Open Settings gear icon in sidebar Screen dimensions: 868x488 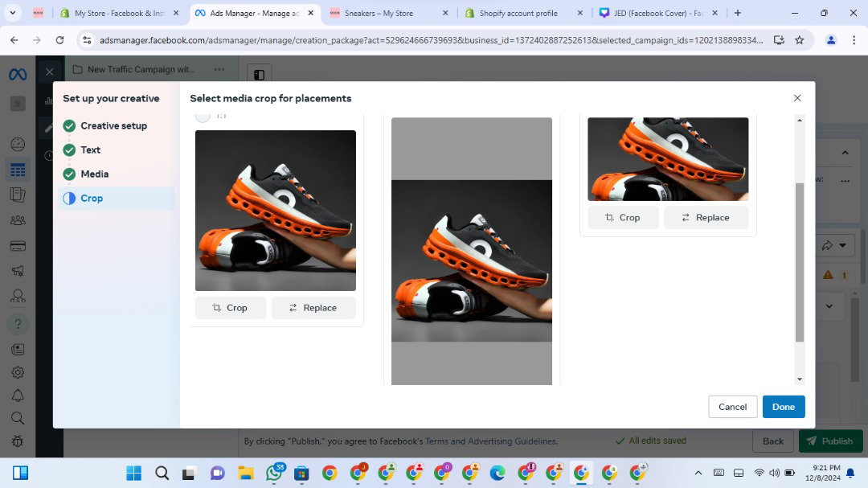[18, 372]
